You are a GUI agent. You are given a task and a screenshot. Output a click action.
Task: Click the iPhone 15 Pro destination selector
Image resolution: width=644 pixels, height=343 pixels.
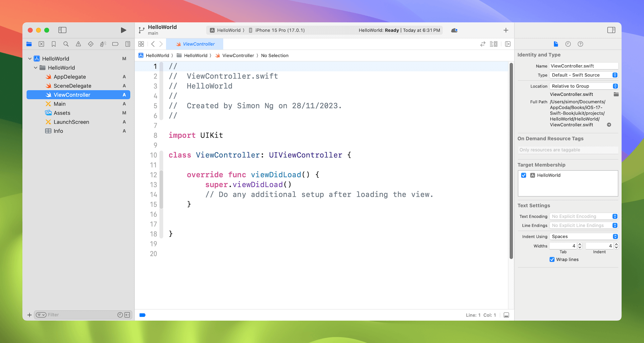[x=280, y=30]
